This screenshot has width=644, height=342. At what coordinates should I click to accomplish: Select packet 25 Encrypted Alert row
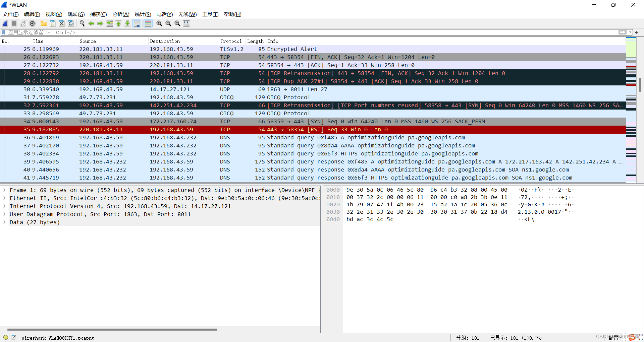coord(313,49)
